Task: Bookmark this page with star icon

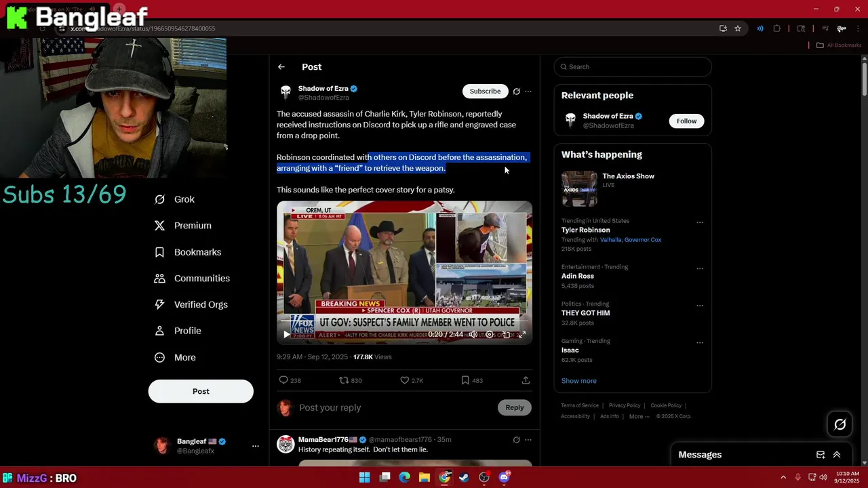Action: tap(738, 28)
